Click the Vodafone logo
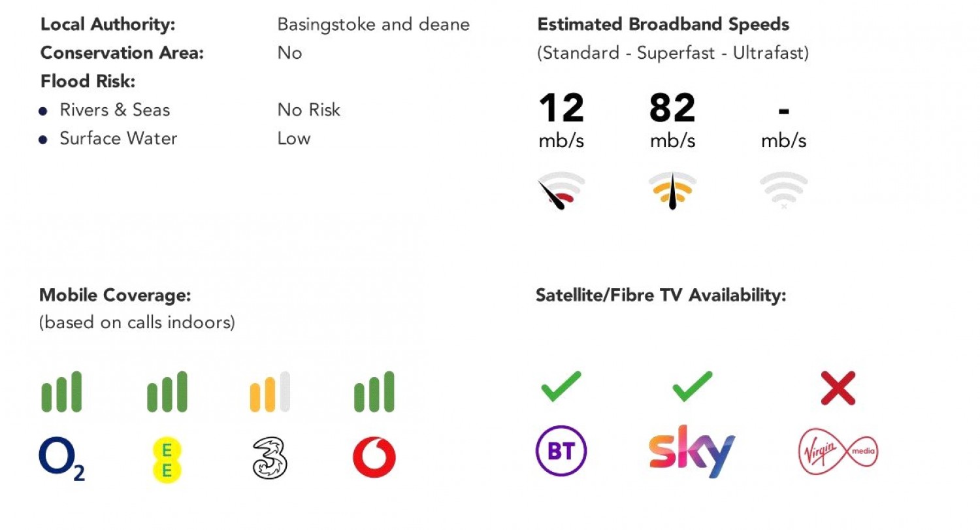 point(374,458)
